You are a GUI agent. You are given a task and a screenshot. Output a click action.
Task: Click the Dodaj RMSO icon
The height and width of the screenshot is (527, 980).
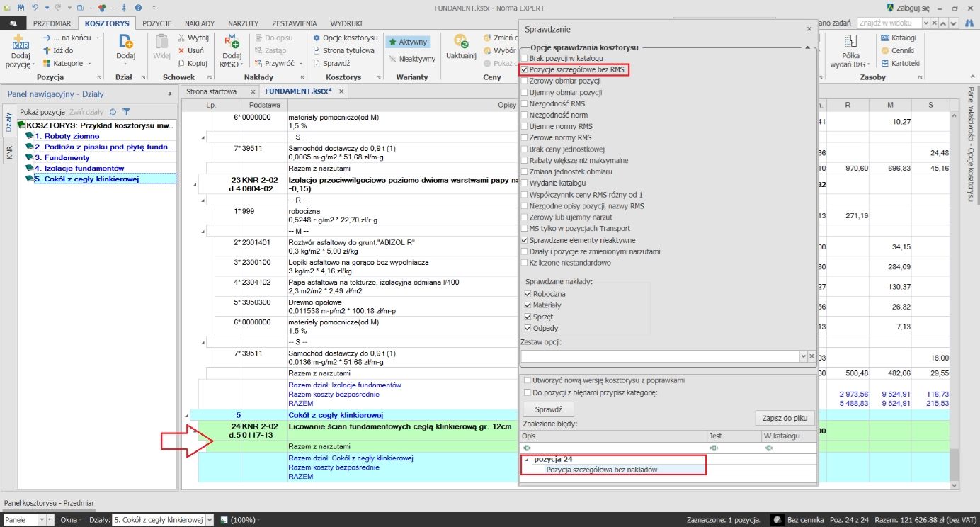232,42
